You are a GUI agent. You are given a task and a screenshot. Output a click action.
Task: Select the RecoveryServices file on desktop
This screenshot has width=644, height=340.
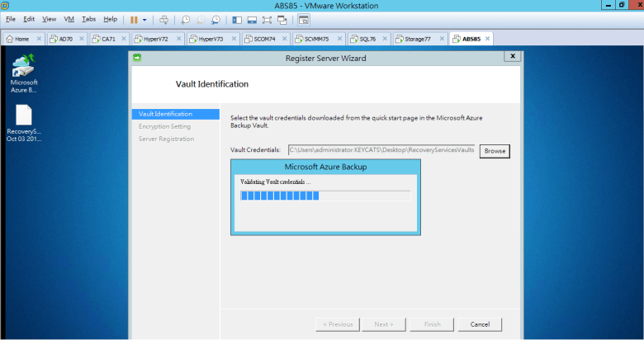[24, 122]
